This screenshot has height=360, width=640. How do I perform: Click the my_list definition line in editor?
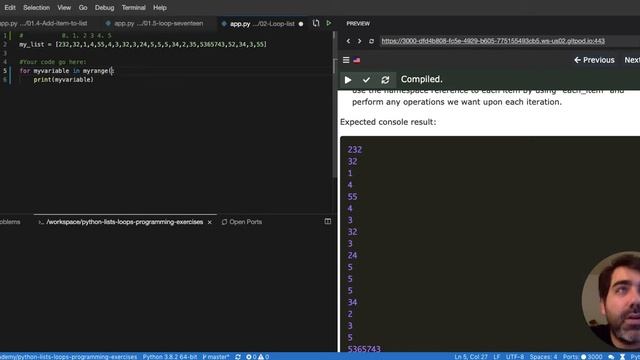(x=143, y=44)
